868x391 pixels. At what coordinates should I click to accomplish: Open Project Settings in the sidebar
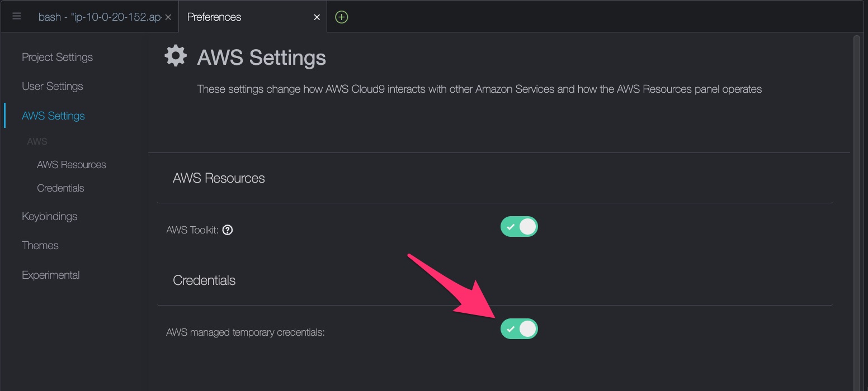tap(57, 57)
